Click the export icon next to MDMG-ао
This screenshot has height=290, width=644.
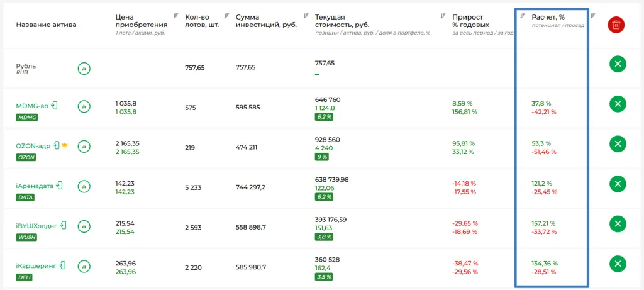point(55,106)
